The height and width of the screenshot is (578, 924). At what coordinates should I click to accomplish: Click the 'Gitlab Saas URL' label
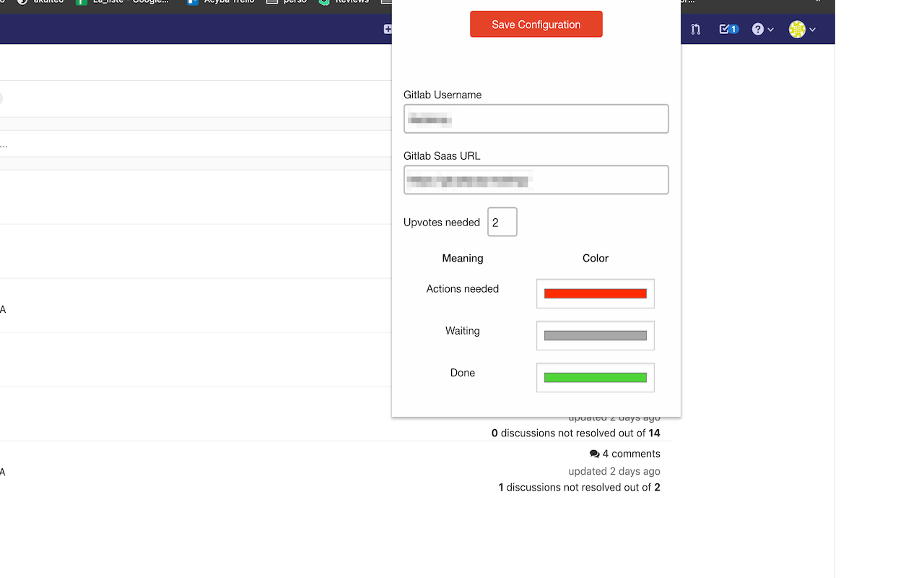pyautogui.click(x=442, y=155)
